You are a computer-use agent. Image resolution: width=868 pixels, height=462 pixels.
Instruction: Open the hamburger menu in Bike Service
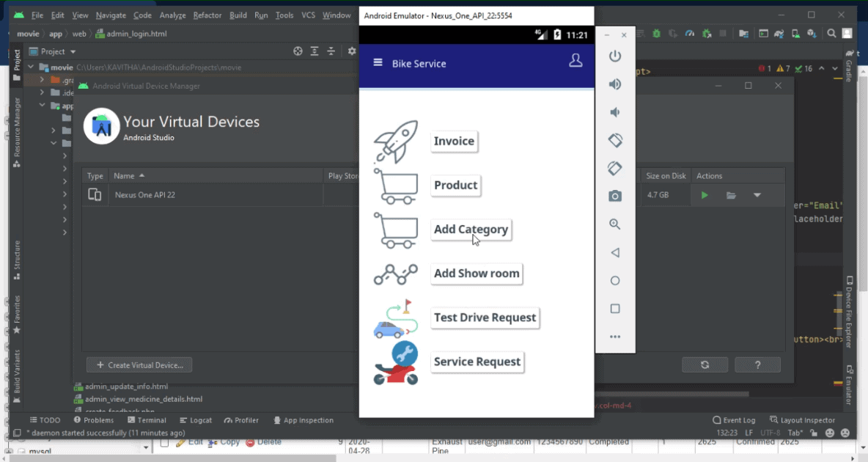[x=378, y=63]
